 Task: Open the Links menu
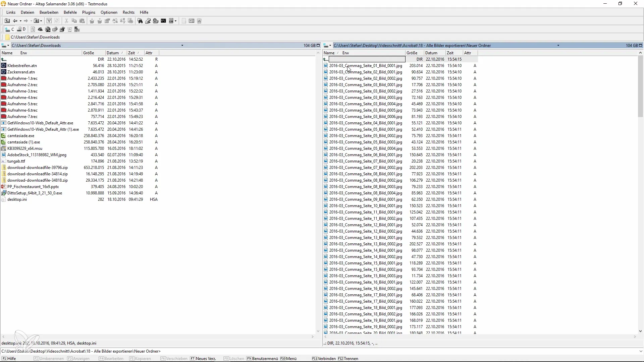point(11,12)
